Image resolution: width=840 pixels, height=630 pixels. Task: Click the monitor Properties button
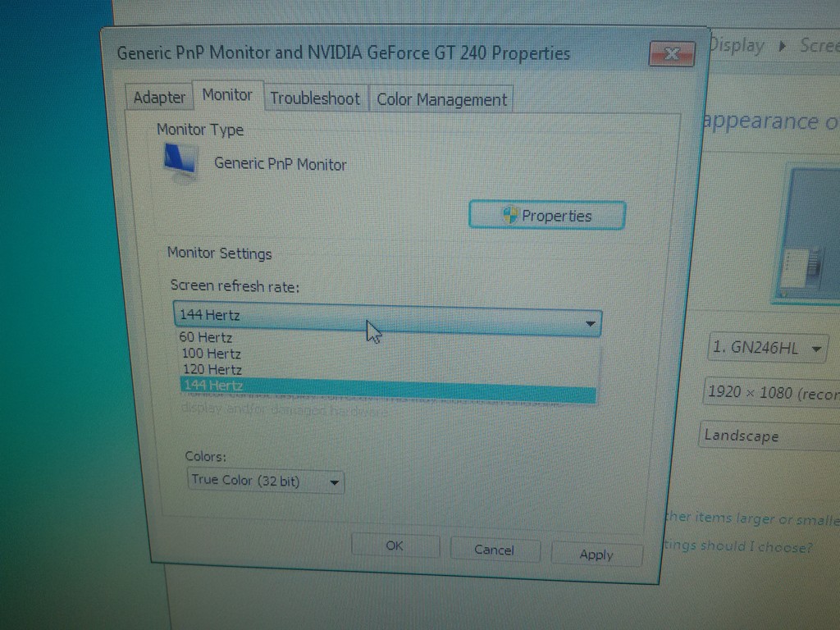(x=547, y=216)
